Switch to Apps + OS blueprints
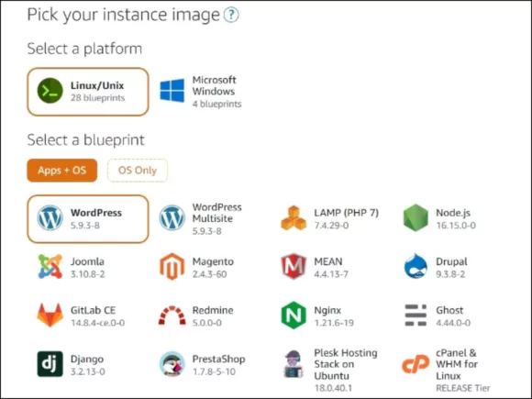532x399 pixels. pos(62,171)
